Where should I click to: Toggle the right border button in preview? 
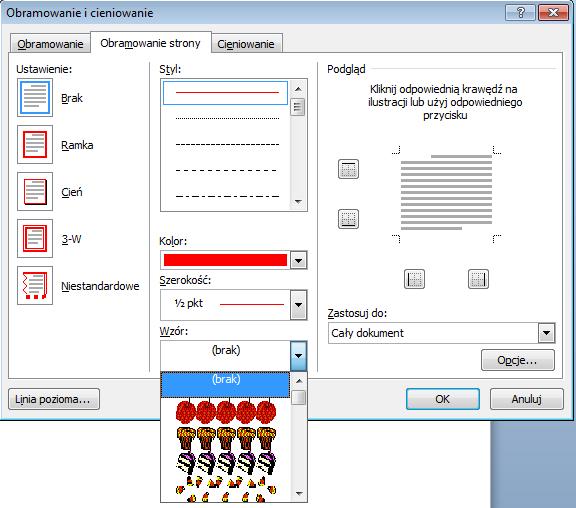478,279
